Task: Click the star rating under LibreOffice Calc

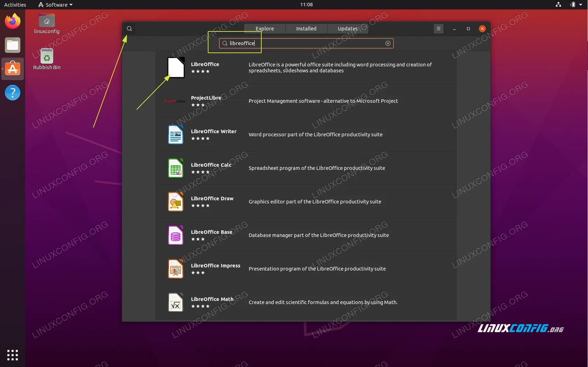Action: tap(200, 172)
